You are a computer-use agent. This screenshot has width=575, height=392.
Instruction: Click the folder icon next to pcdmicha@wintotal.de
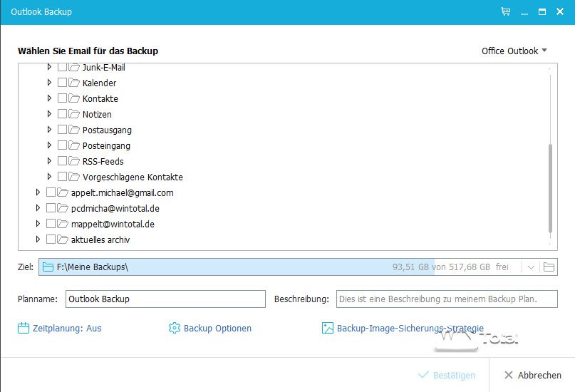(63, 208)
